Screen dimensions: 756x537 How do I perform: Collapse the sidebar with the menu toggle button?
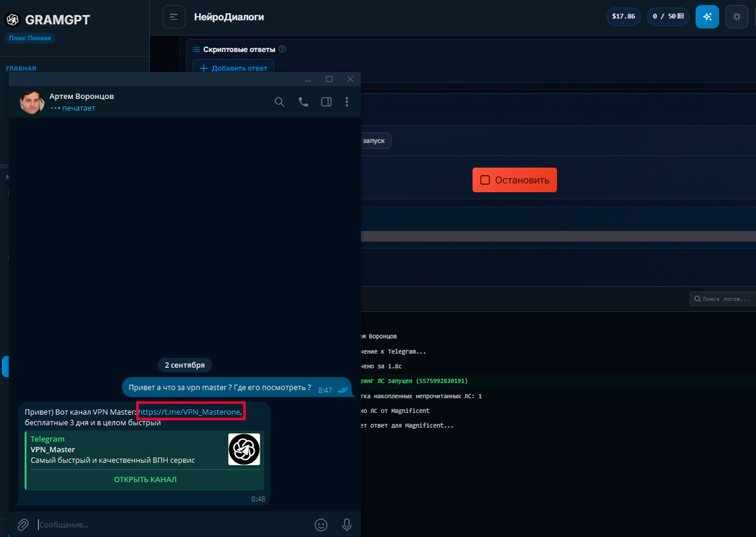coord(174,17)
